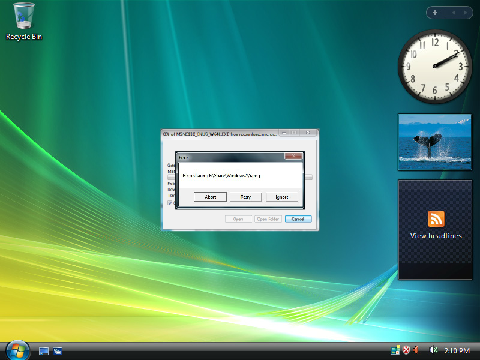
Task: Click the Retry button in error dialog
Action: pos(246,197)
